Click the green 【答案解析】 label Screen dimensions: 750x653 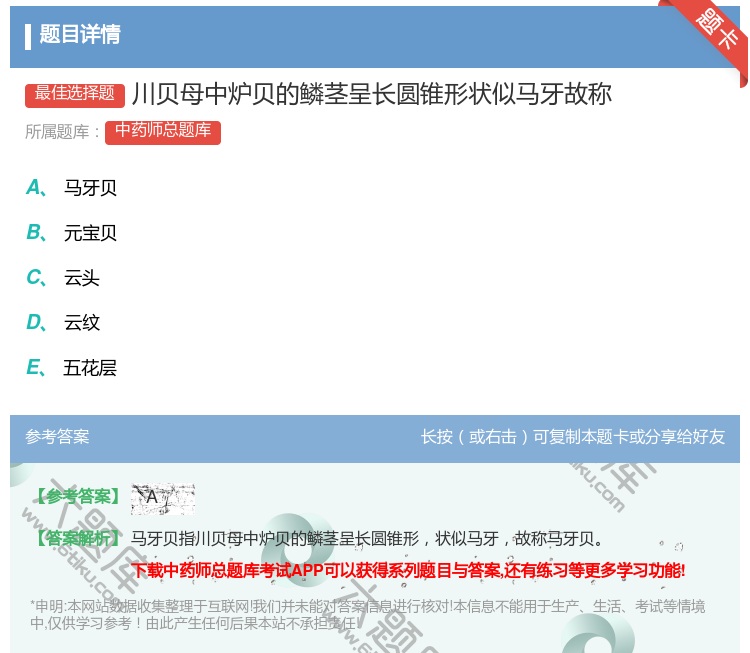coord(77,539)
